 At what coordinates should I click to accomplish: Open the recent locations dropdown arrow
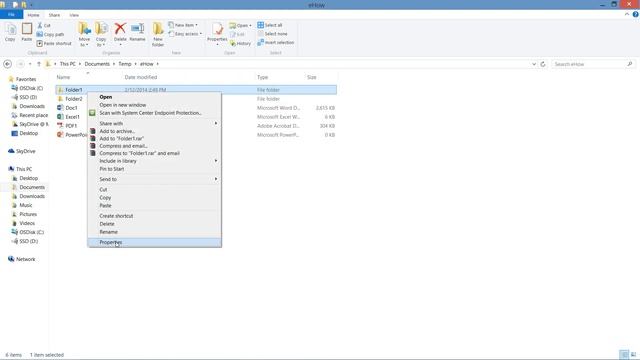(30, 64)
